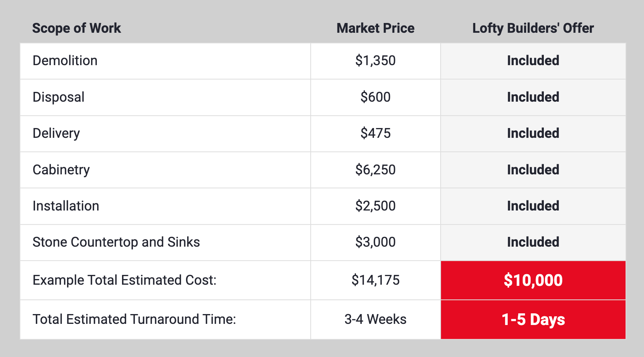Viewport: 644px width, 357px height.
Task: Click the '3-4 Weeks' turnaround cell
Action: (375, 319)
